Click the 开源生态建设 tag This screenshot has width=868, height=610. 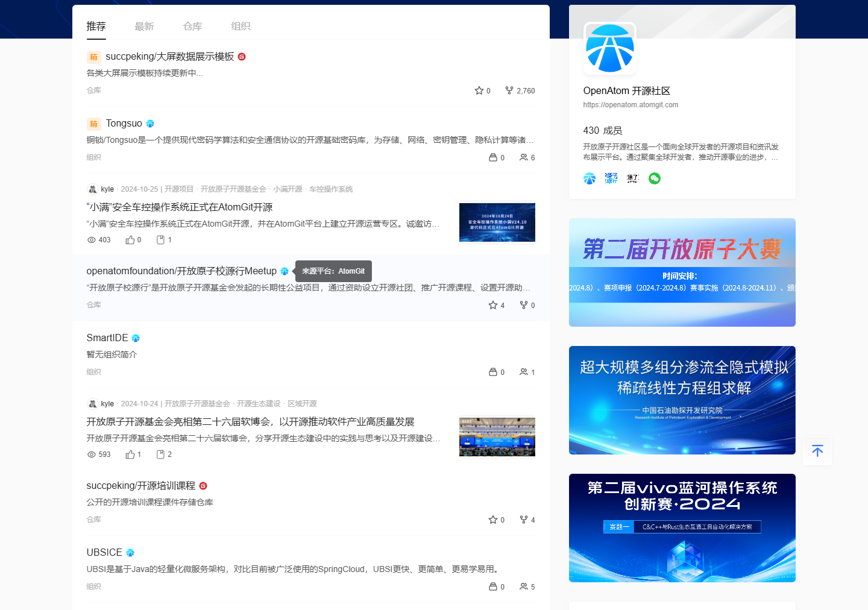[x=259, y=404]
